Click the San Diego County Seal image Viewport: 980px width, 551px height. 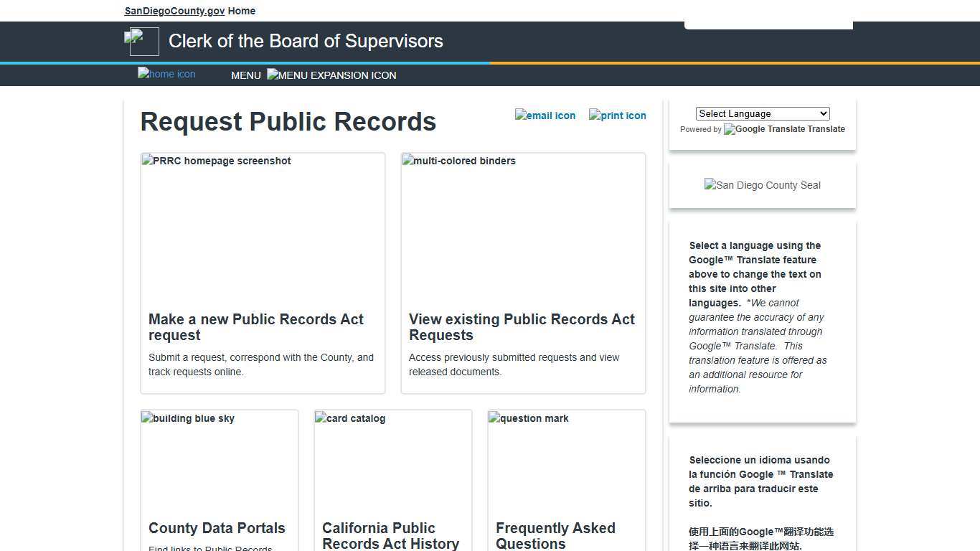[762, 185]
